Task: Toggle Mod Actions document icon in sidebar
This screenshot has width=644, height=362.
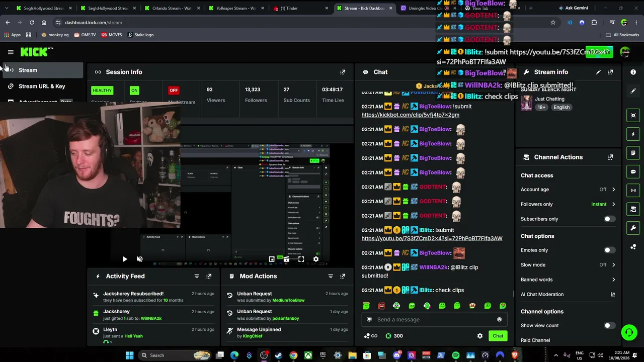Action: coord(633,153)
